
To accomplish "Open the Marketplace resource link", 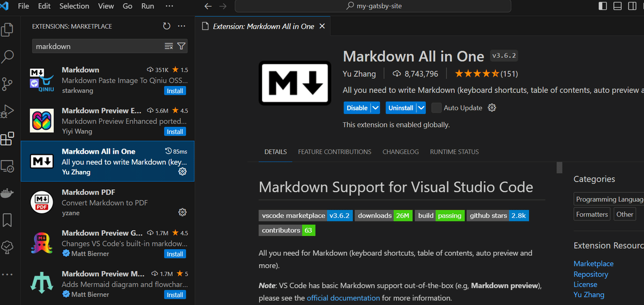I will (593, 264).
